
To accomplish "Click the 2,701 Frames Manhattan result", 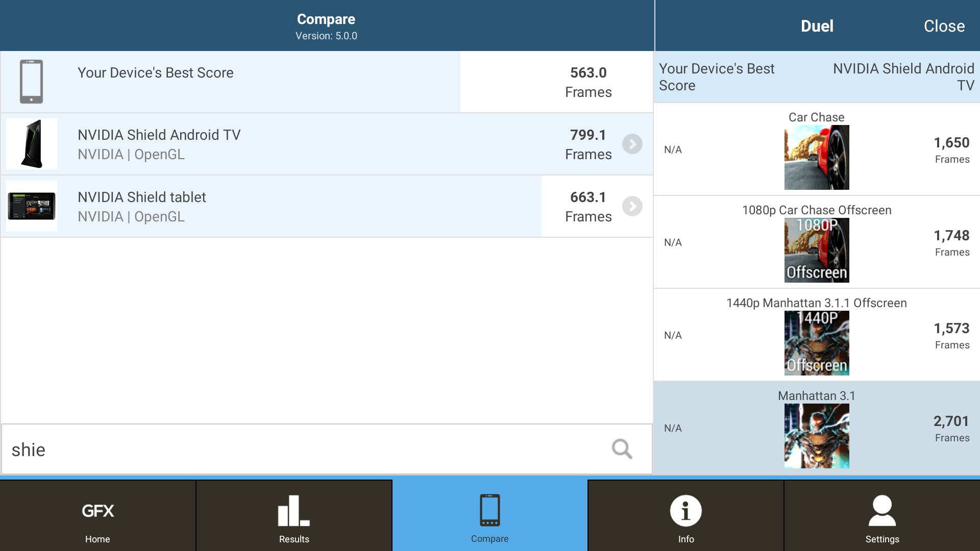I will point(951,429).
